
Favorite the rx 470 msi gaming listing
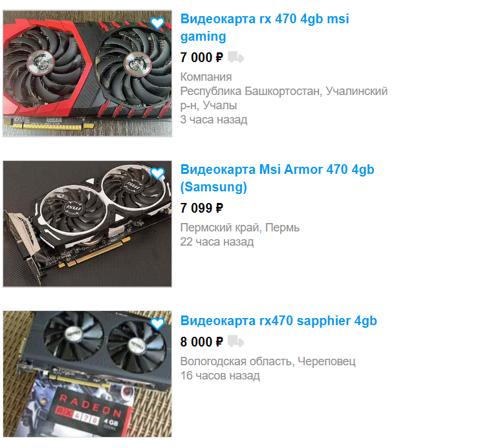click(157, 23)
